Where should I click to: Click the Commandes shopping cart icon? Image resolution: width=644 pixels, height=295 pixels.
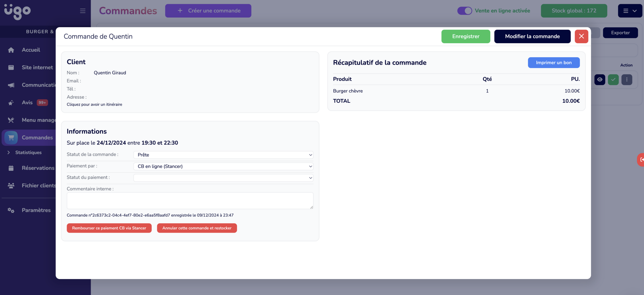click(x=11, y=138)
